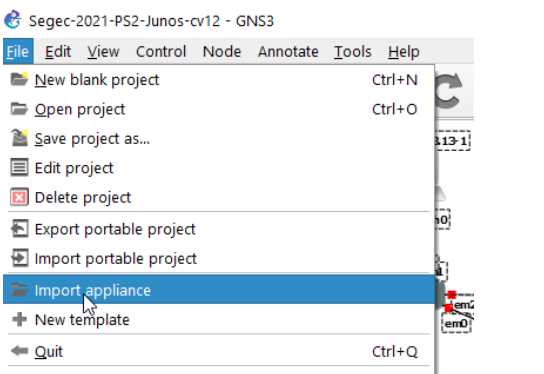Click the reload arrow toolbar icon
The width and height of the screenshot is (544, 374).
pyautogui.click(x=449, y=91)
